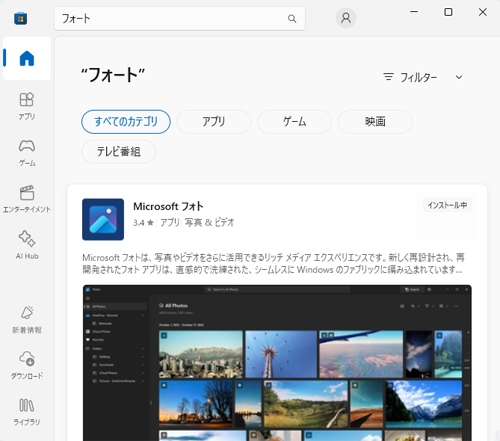500x441 pixels.
Task: Select the アプリ category chip
Action: click(214, 122)
